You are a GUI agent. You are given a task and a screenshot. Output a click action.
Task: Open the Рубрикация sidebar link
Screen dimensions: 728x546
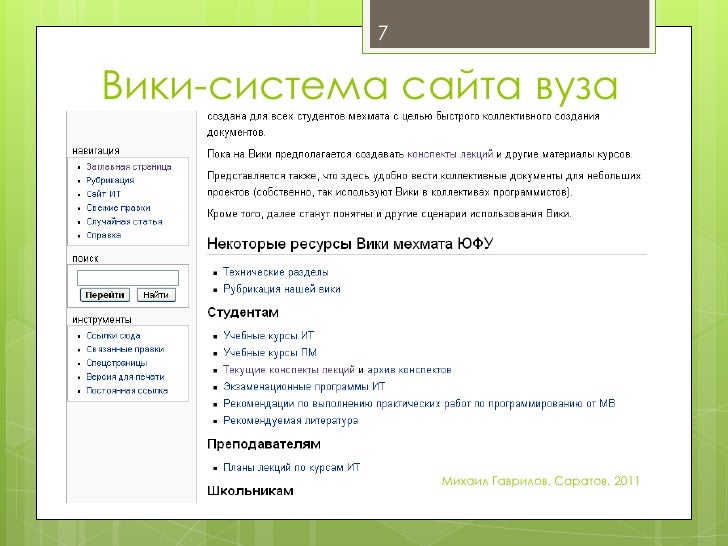(110, 180)
